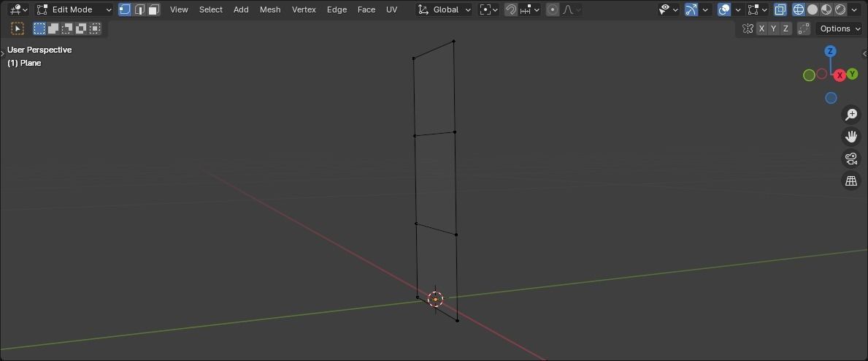The height and width of the screenshot is (361, 868).
Task: Open the Vertex menu
Action: (304, 9)
